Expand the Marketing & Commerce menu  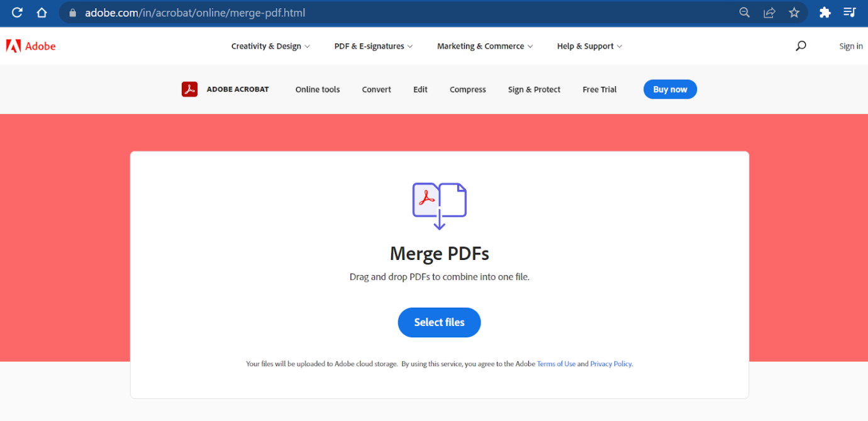[485, 46]
